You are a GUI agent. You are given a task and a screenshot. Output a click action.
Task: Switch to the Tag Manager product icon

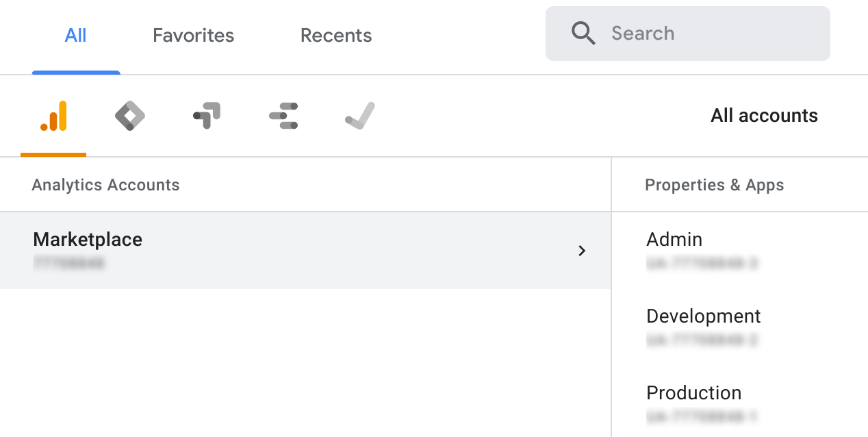(x=130, y=116)
